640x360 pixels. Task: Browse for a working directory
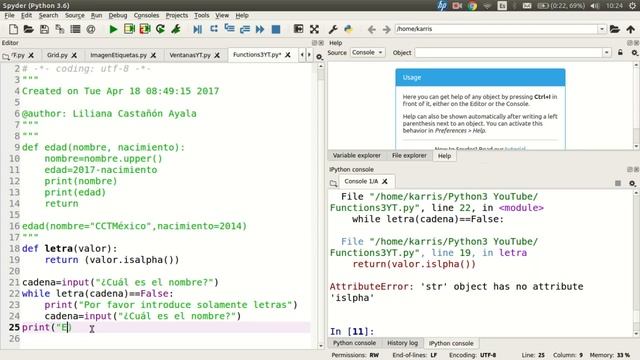(615, 29)
